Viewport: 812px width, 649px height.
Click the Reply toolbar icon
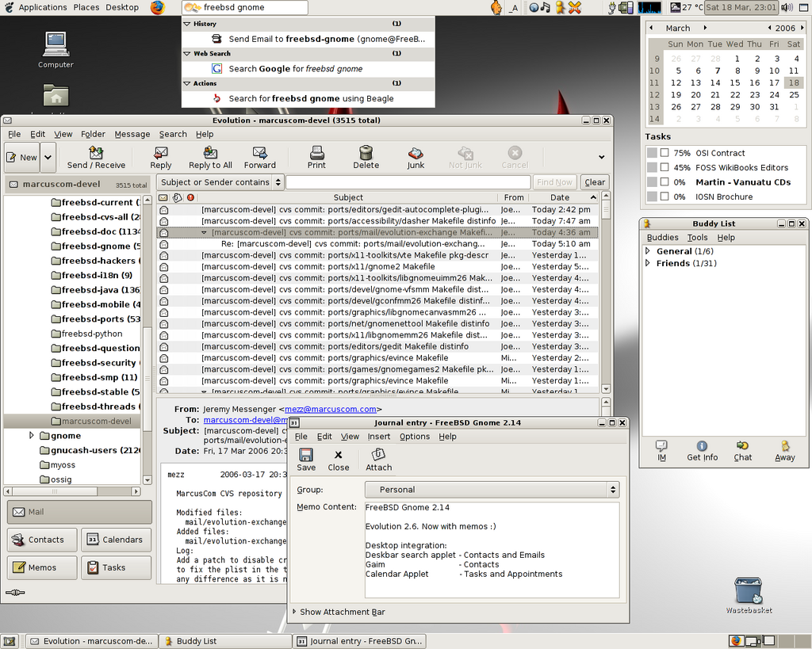pos(160,158)
